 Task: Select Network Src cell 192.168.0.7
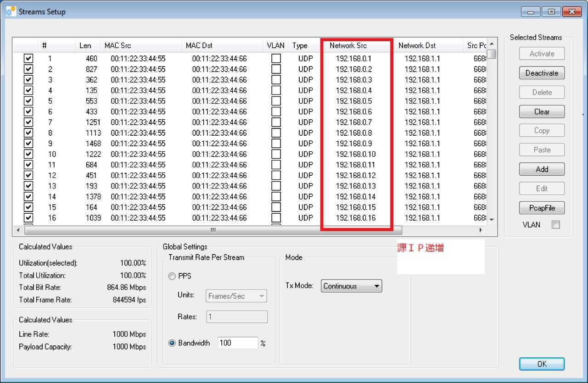click(353, 122)
